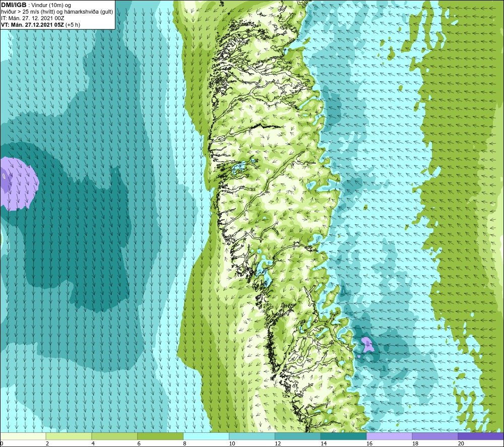
Task: Click the 'IT: Mán. 27. 12. 2021 00Z' line
Action: click(x=32, y=18)
